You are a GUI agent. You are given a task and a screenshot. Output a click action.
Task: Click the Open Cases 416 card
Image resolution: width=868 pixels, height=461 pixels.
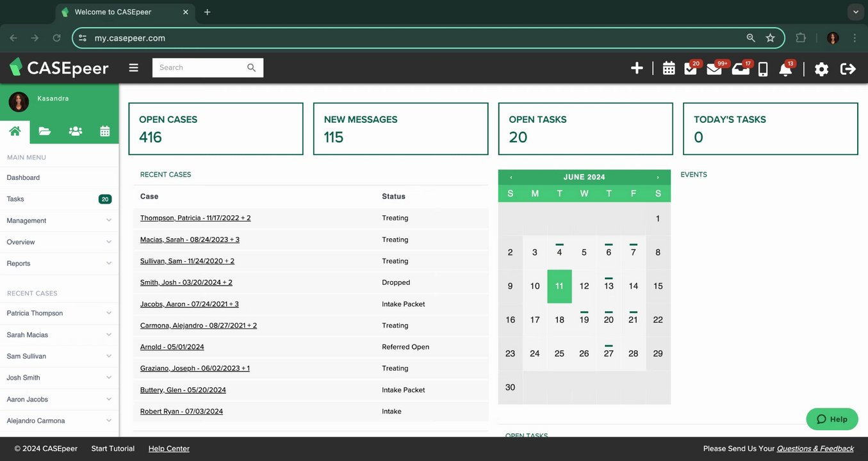(216, 129)
